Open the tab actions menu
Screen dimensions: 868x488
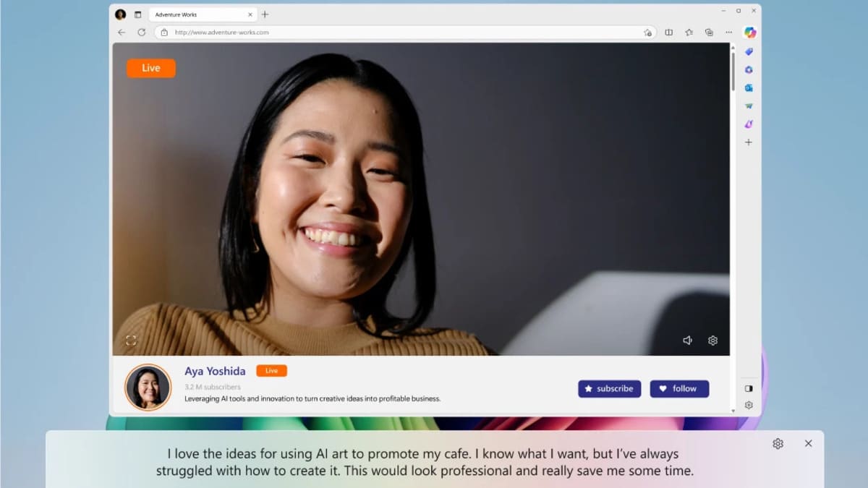137,14
